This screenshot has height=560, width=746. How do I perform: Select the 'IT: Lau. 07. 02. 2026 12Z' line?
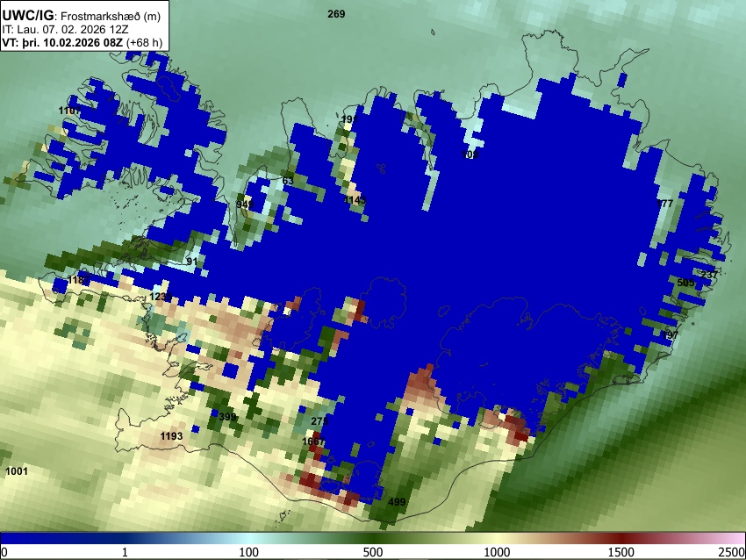pyautogui.click(x=65, y=30)
